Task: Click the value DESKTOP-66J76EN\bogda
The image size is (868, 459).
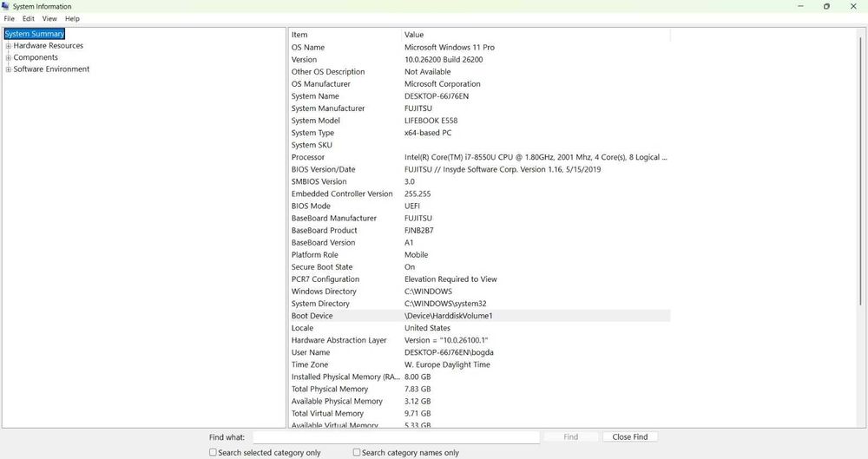Action: click(x=449, y=351)
